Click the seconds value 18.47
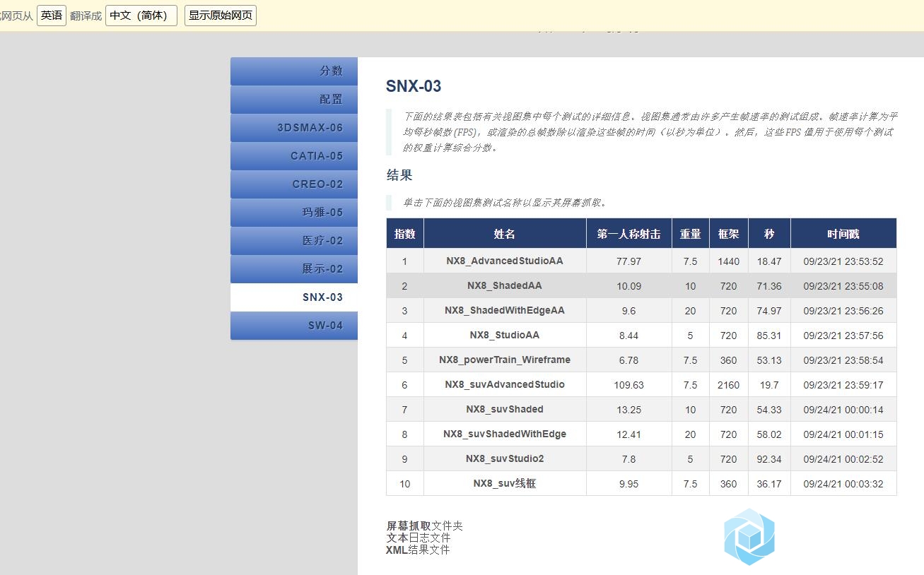The image size is (924, 575). pos(769,261)
